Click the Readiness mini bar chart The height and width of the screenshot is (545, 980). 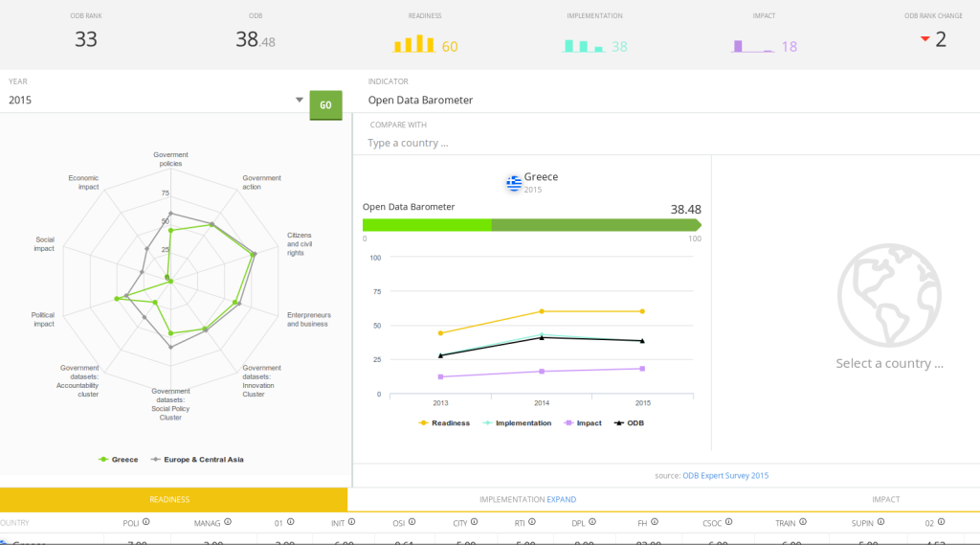pyautogui.click(x=413, y=43)
